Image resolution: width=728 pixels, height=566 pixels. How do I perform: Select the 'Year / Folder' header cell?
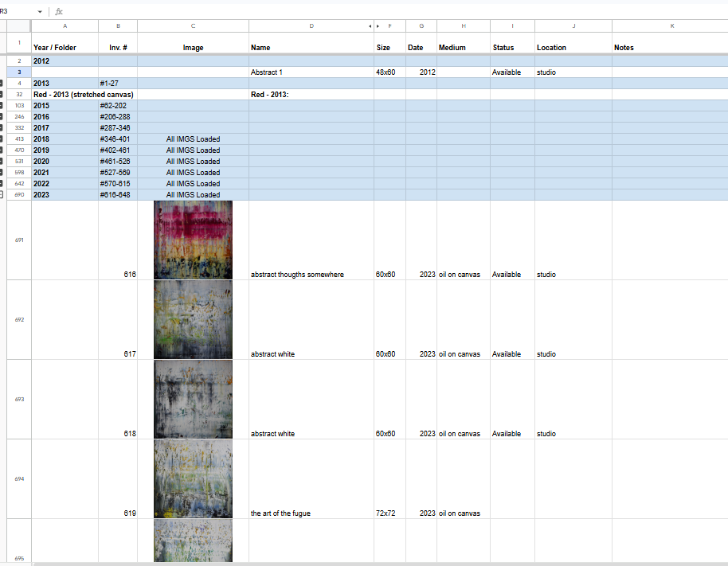(65, 43)
